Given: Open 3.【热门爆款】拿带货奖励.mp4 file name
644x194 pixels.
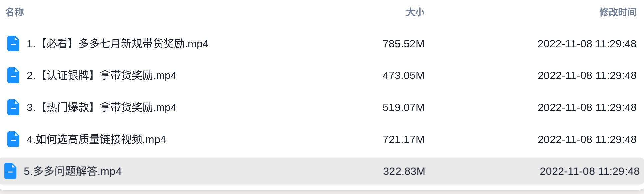Looking at the screenshot, I should point(102,107).
